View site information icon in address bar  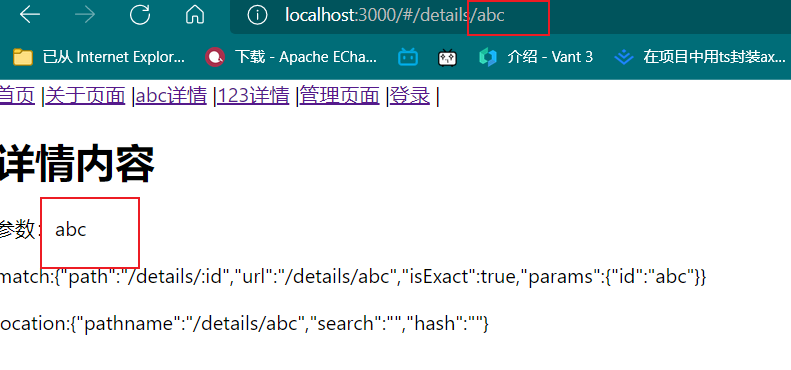pos(257,15)
